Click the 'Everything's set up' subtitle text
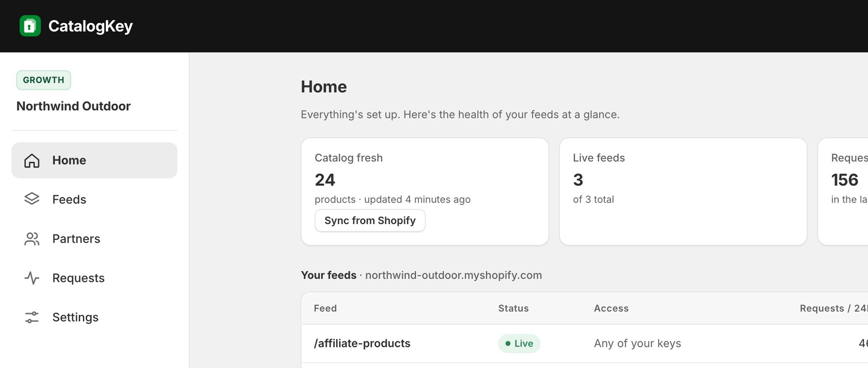 click(x=460, y=115)
